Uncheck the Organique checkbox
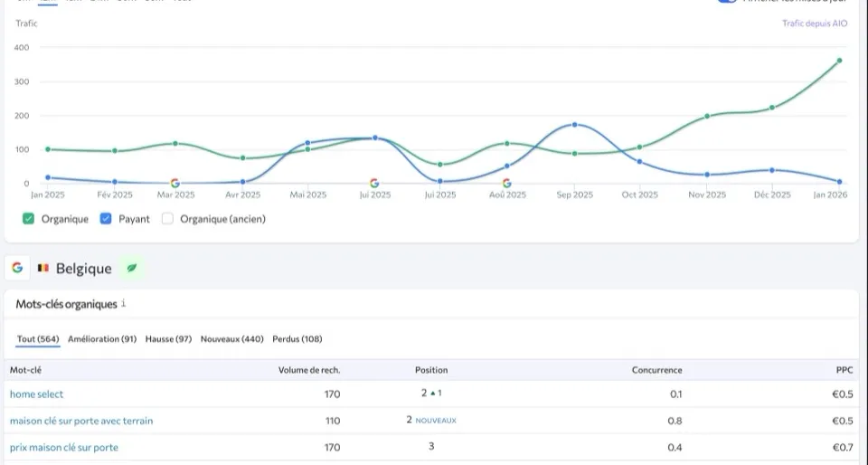868x465 pixels. 29,219
